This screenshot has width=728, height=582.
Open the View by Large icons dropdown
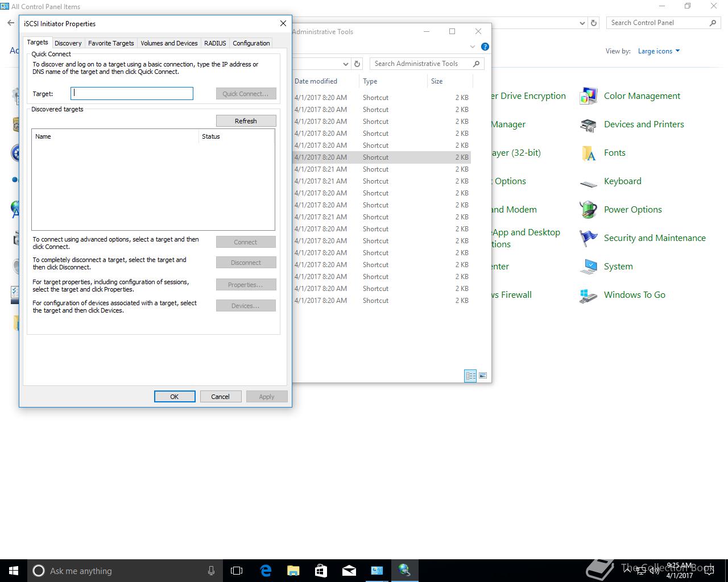pos(659,51)
